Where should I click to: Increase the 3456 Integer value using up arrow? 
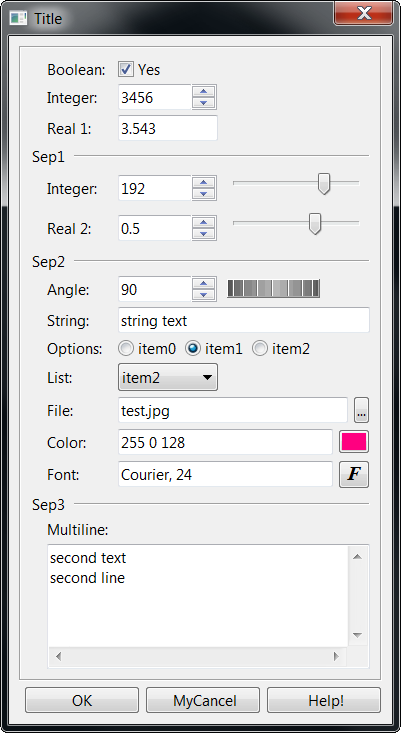point(204,91)
